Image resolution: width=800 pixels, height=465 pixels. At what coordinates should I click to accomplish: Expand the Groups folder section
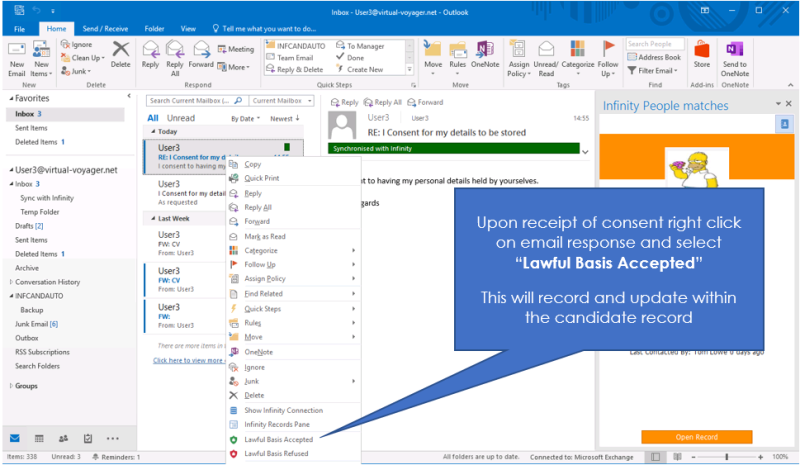[x=10, y=385]
